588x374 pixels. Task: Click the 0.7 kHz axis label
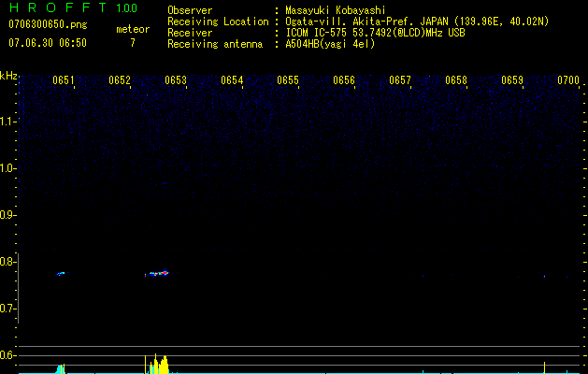pos(7,309)
